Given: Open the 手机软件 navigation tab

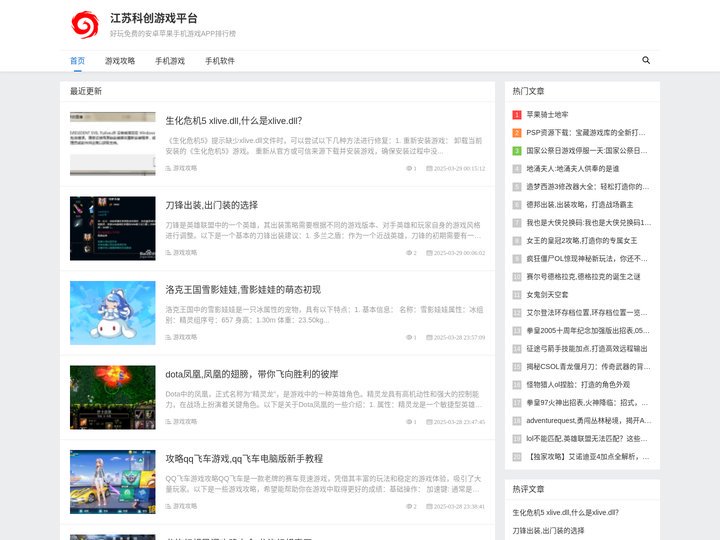Looking at the screenshot, I should (220, 61).
